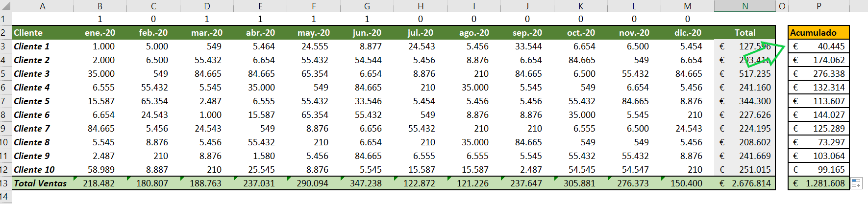Select column F header
The width and height of the screenshot is (868, 204).
pos(314,6)
